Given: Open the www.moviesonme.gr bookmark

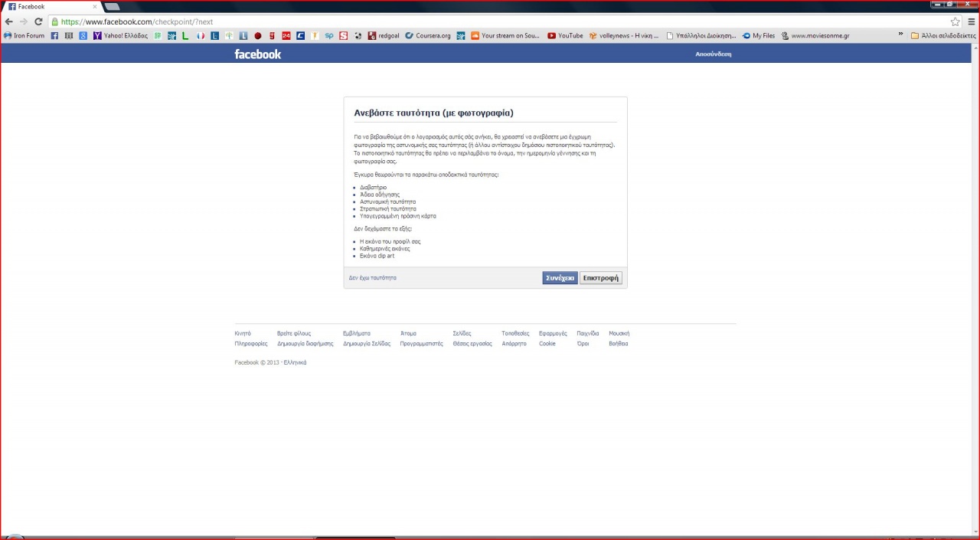Looking at the screenshot, I should [816, 35].
